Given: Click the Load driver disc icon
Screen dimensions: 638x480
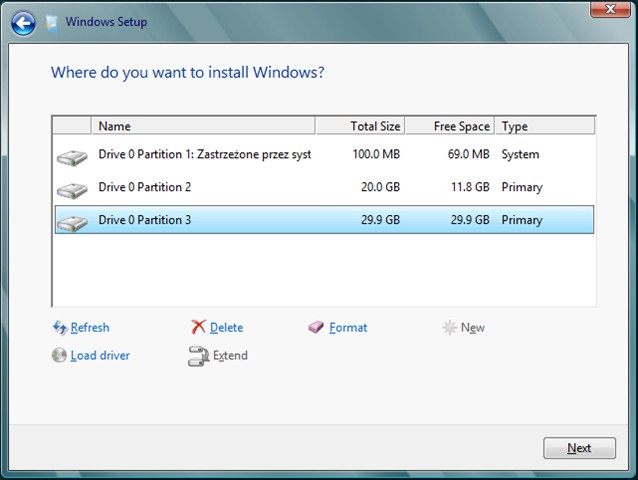Looking at the screenshot, I should (59, 355).
